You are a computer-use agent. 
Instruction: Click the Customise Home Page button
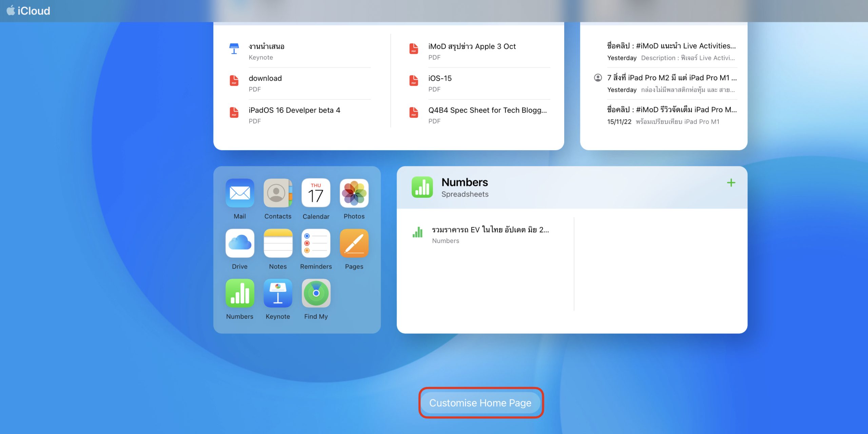(480, 403)
